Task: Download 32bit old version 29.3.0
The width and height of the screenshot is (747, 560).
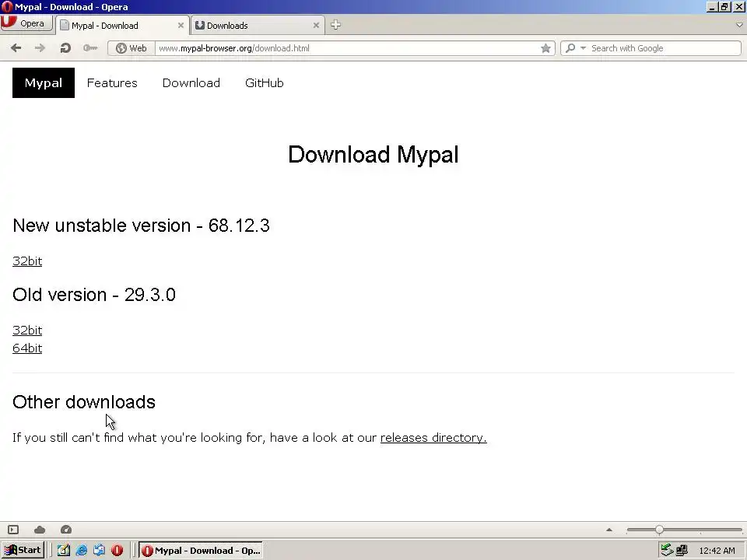Action: coord(27,330)
